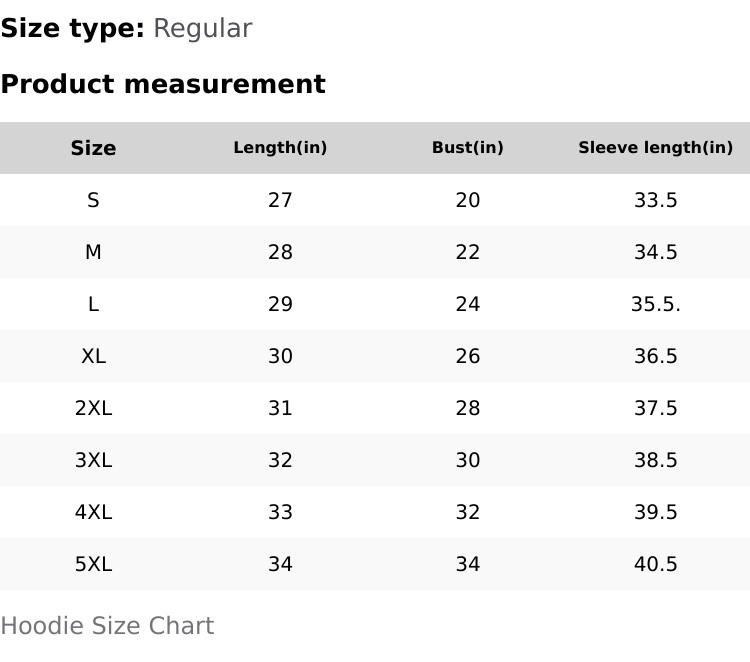The height and width of the screenshot is (662, 750).
Task: Select the M size row label
Action: pyautogui.click(x=93, y=252)
